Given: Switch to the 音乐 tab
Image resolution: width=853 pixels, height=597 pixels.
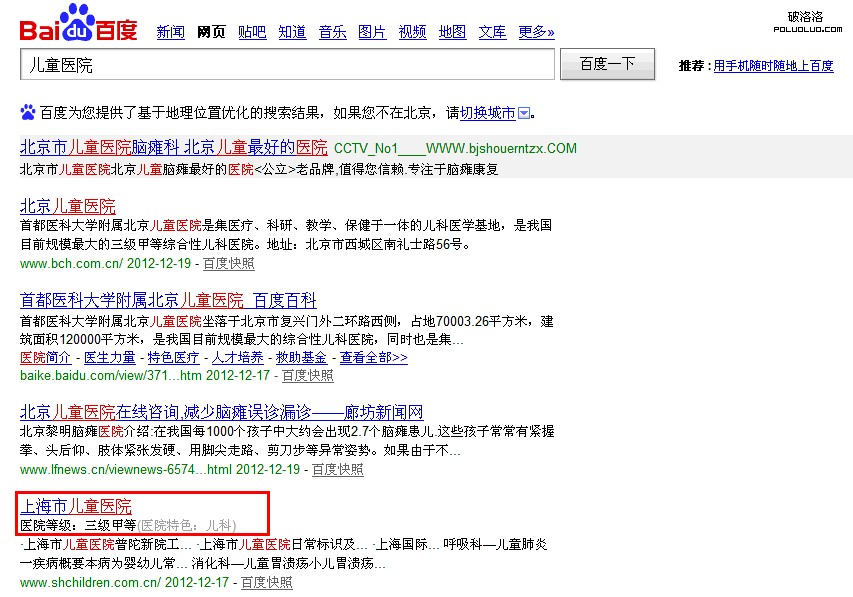Looking at the screenshot, I should 332,32.
